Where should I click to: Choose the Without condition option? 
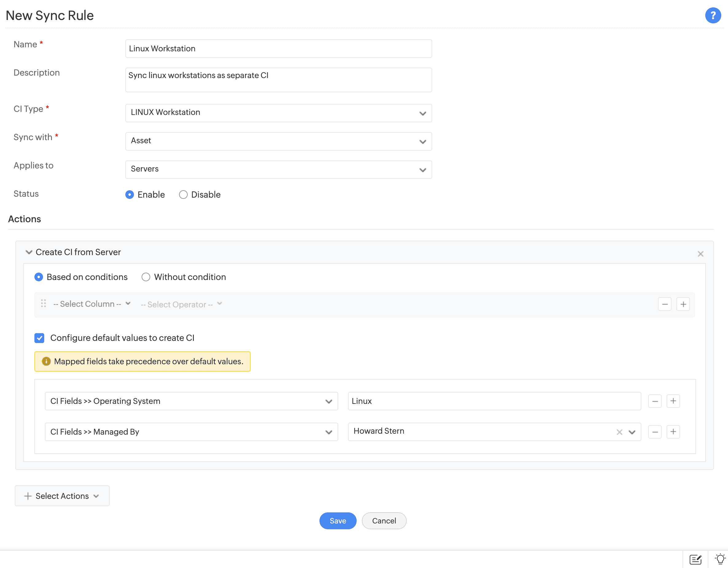pyautogui.click(x=146, y=277)
